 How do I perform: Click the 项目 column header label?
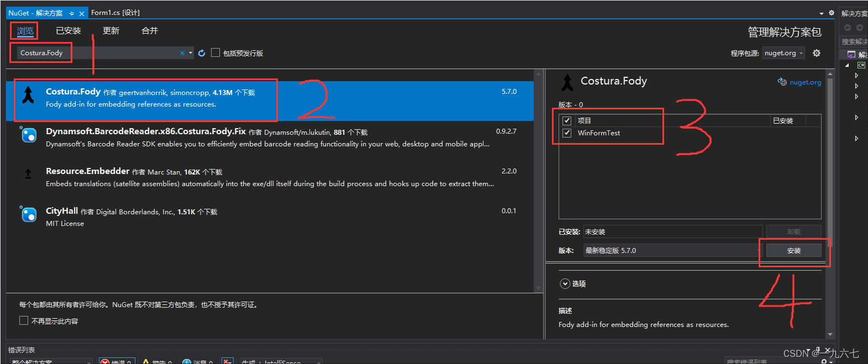point(585,121)
